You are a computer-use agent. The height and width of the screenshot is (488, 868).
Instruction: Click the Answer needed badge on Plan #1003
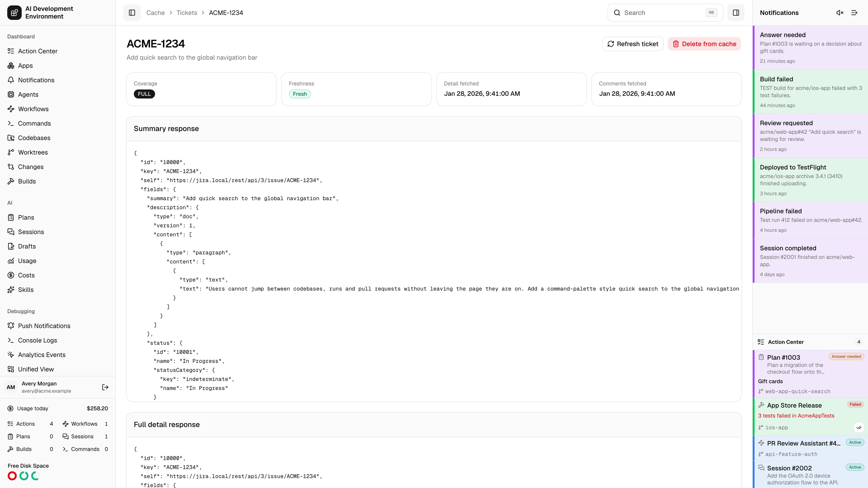pos(846,357)
